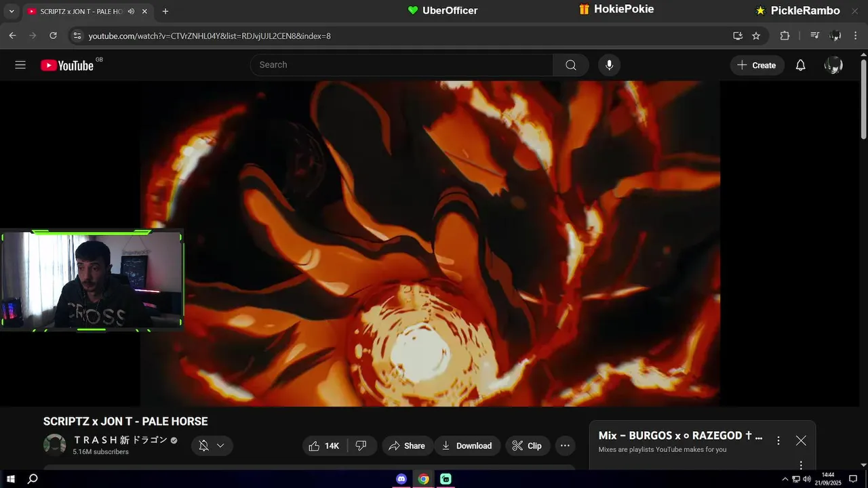The image size is (868, 488).
Task: Click the Download button
Action: [467, 446]
